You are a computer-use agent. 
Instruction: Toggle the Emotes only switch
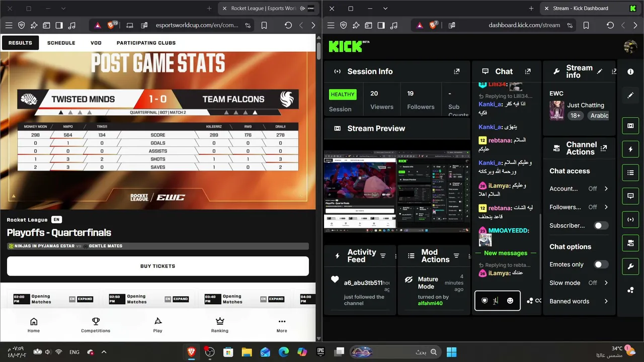click(x=601, y=264)
